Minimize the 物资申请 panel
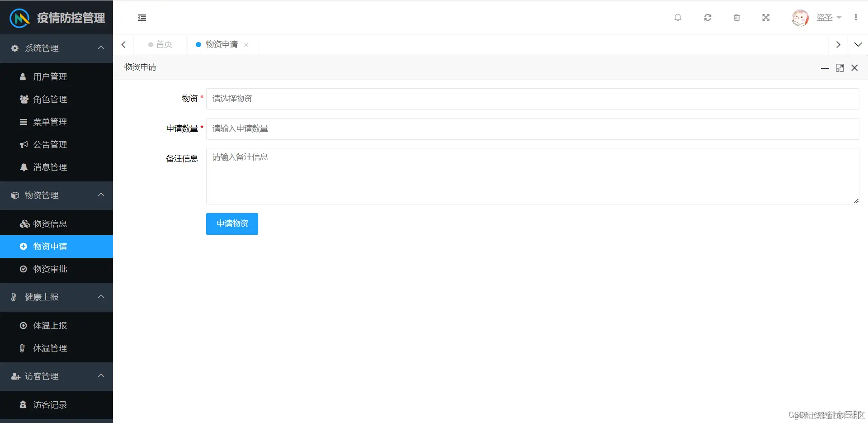The width and height of the screenshot is (868, 423). pyautogui.click(x=825, y=68)
